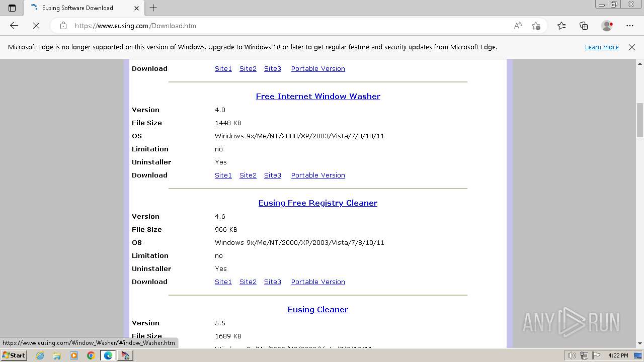Open the Action Center flag icon
Image resolution: width=644 pixels, height=362 pixels.
click(x=595, y=355)
